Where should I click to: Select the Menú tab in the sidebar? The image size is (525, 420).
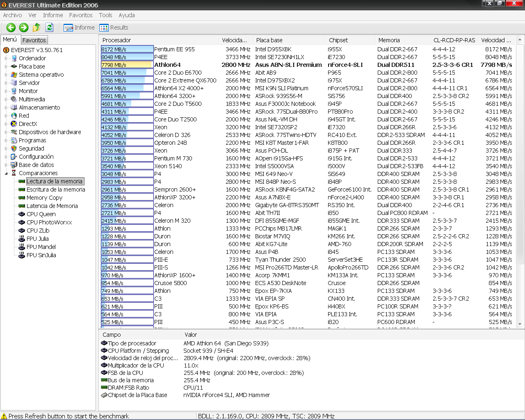click(x=10, y=39)
